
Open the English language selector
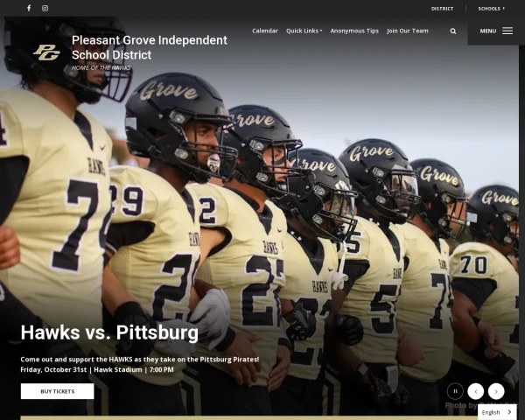(497, 412)
